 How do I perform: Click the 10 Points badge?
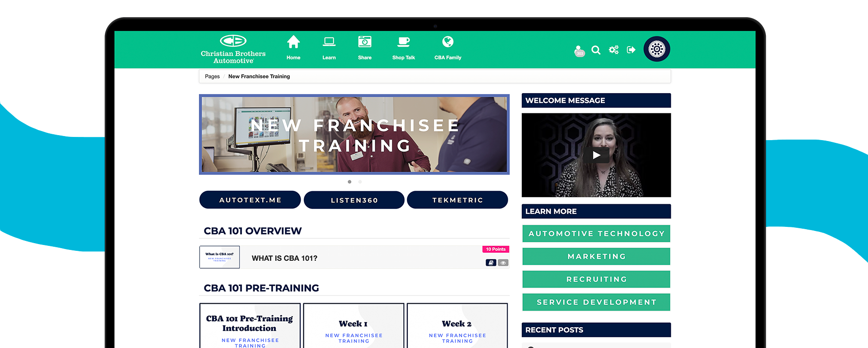click(495, 249)
